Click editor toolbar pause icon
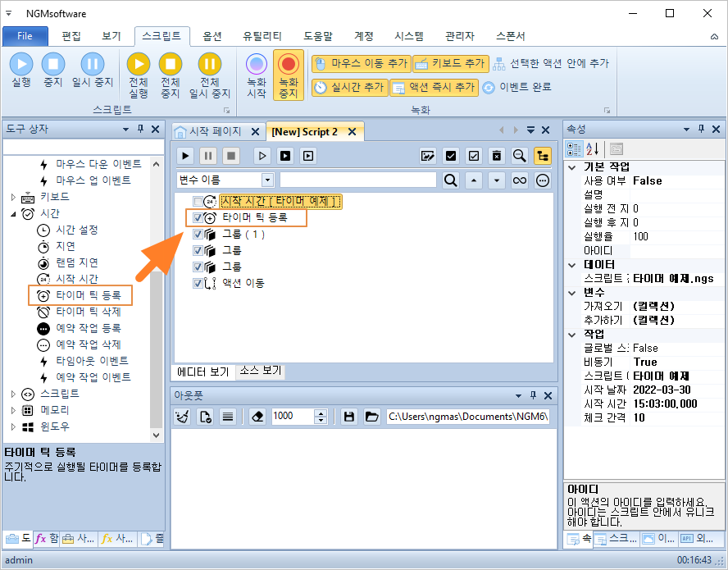728x570 pixels. [x=208, y=156]
